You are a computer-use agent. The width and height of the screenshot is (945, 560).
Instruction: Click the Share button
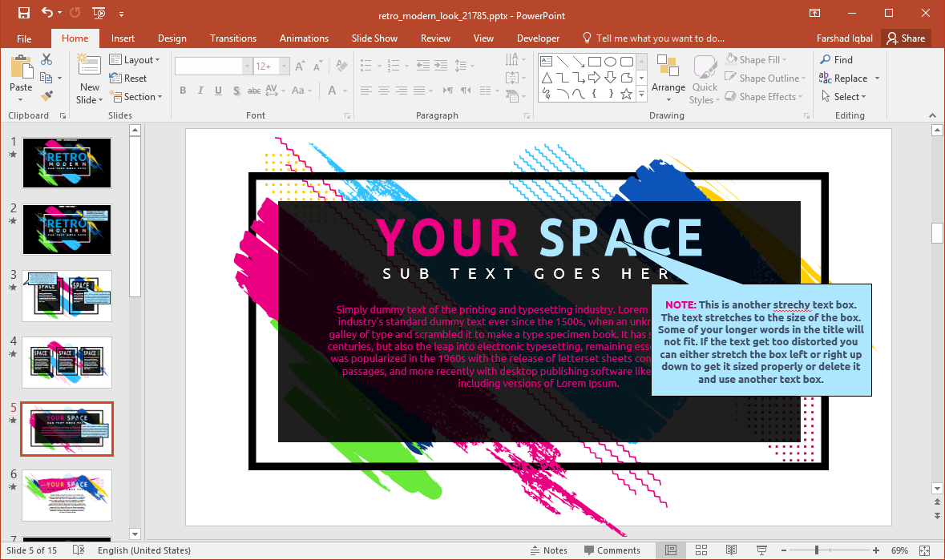pos(906,38)
